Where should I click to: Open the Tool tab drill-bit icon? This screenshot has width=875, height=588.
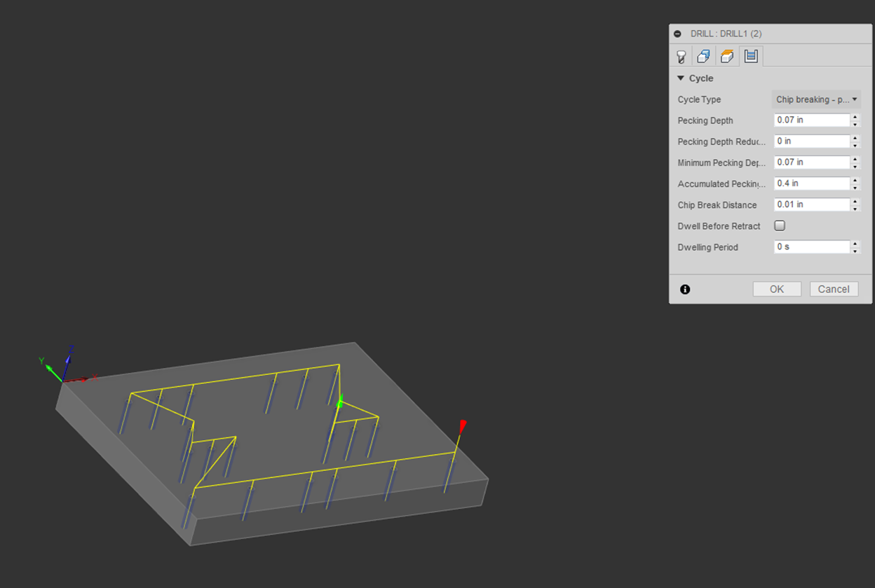coord(681,56)
